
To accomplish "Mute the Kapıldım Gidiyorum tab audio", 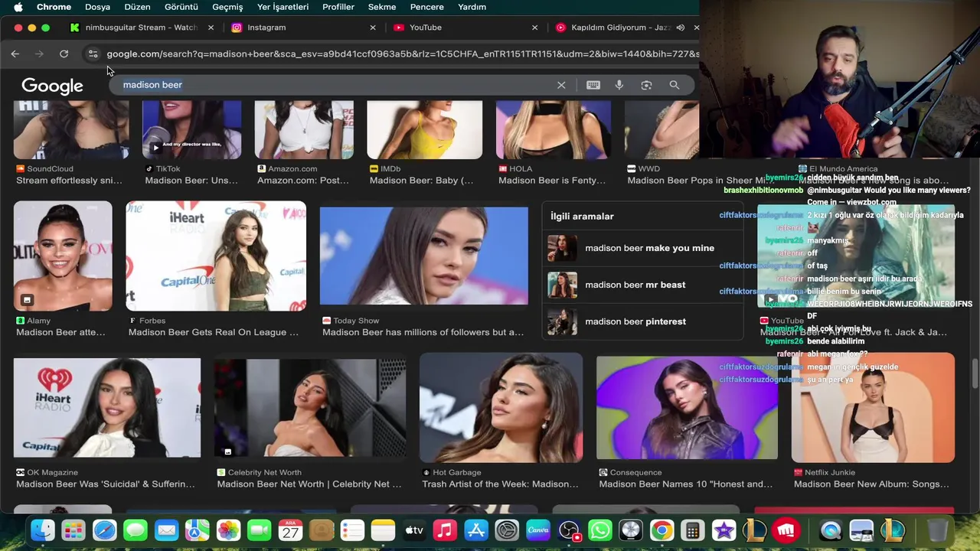I will click(x=680, y=28).
